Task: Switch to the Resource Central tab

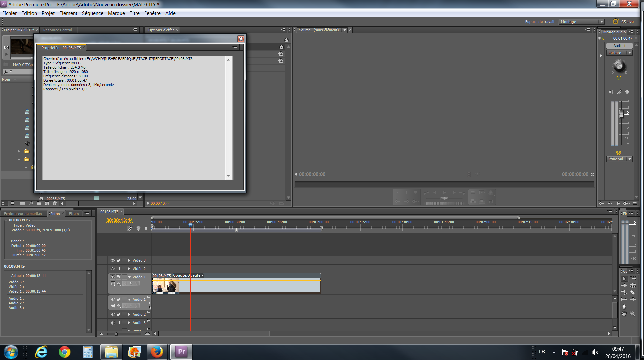Action: (57, 30)
